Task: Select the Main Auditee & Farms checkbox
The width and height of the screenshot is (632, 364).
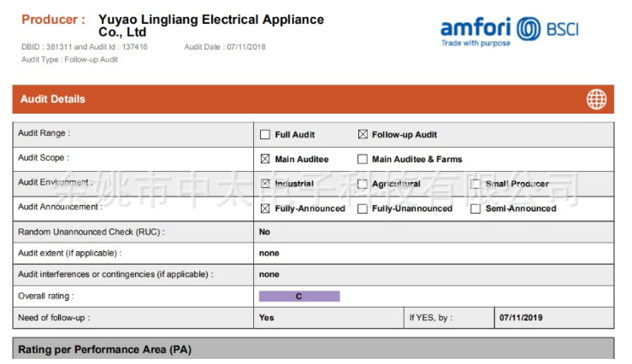Action: tap(363, 159)
